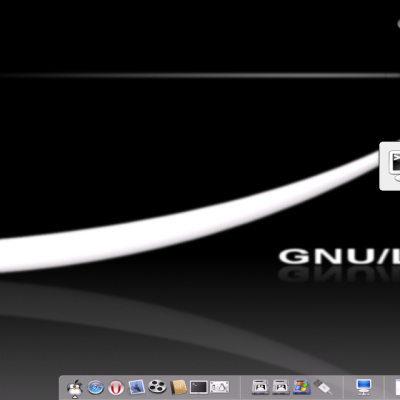Open the Tux penguin icon in dock
Viewport: 400px width, 400px height.
tap(75, 388)
